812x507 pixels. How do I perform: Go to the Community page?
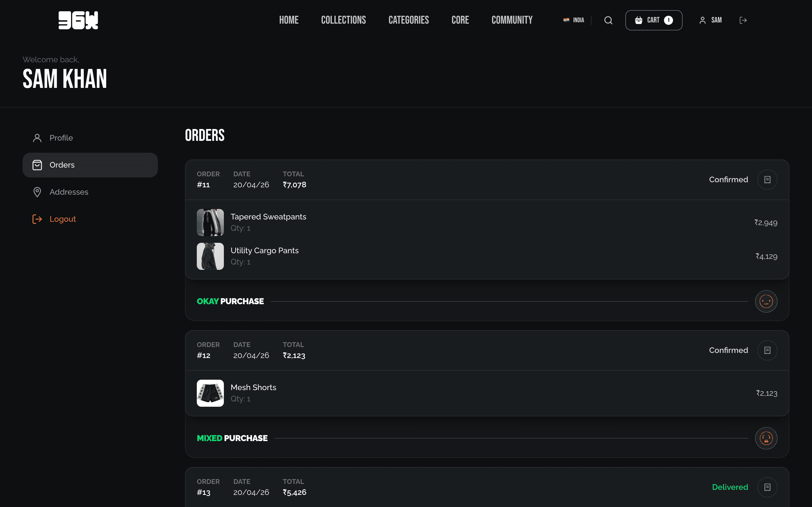[512, 20]
